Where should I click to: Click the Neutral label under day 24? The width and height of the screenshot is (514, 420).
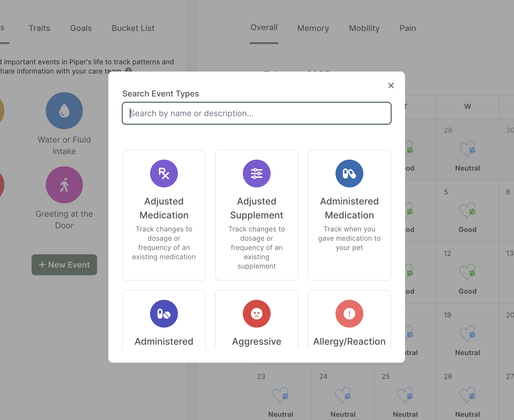(x=343, y=414)
